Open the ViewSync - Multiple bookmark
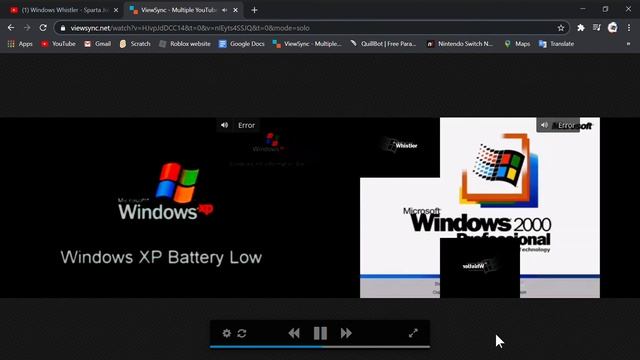Viewport: 640px width, 360px height. tap(307, 44)
